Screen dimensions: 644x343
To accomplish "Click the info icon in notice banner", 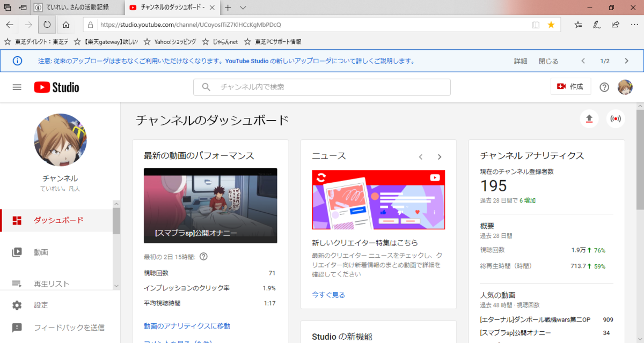I will click(x=17, y=61).
